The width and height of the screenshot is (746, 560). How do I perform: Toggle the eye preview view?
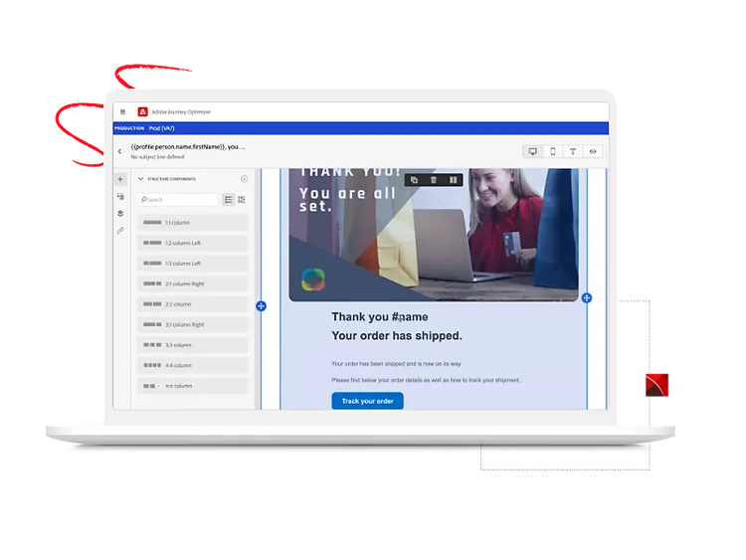pos(593,151)
